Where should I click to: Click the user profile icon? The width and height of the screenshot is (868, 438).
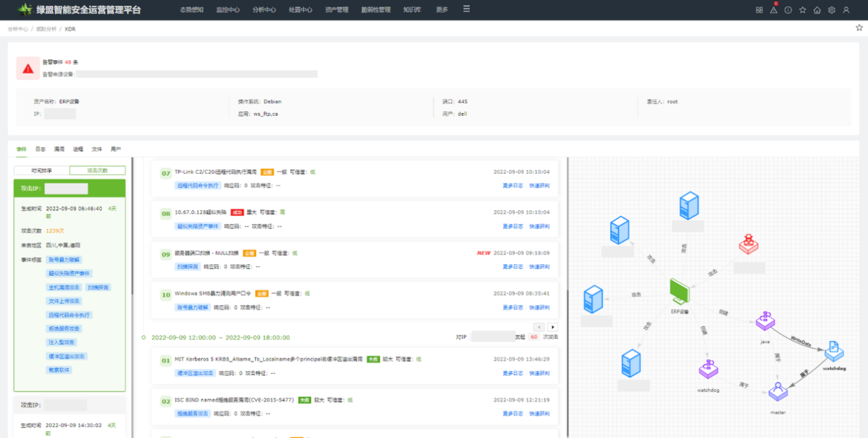tap(846, 10)
